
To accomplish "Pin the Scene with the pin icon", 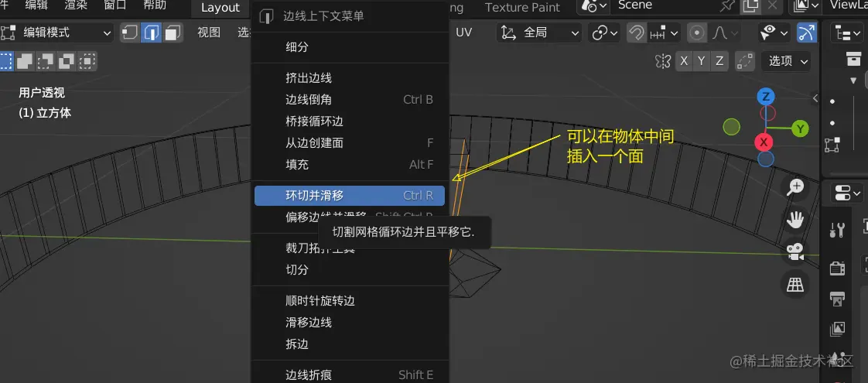I will tap(727, 6).
